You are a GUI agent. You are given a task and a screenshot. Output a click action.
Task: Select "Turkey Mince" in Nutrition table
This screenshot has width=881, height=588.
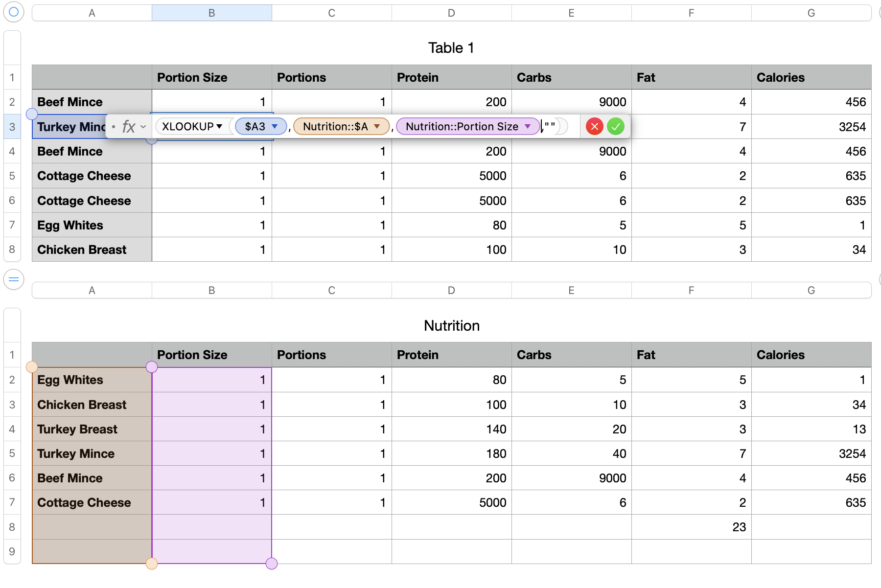click(x=76, y=453)
